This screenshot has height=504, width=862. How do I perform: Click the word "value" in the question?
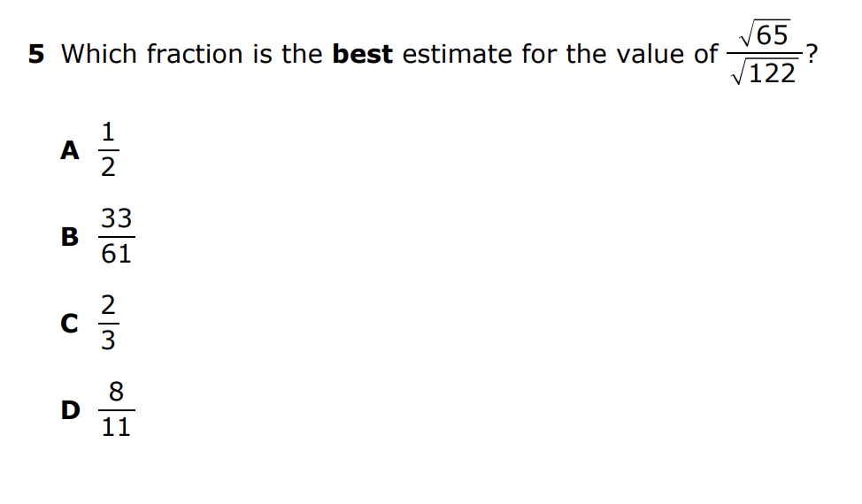(x=640, y=55)
